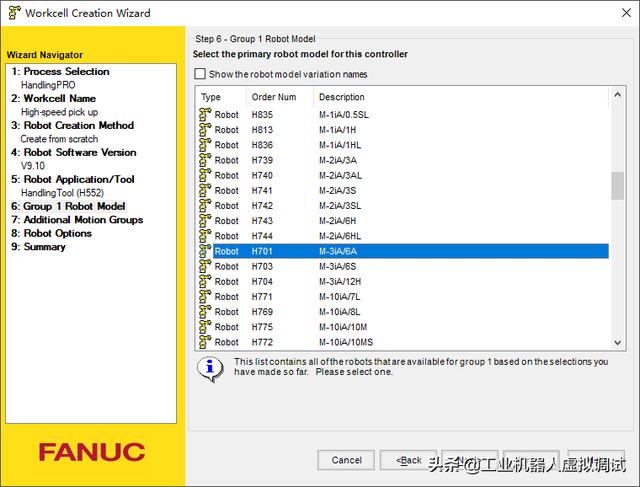Click robot icon in the H739 row
The width and height of the screenshot is (640, 487).
coord(205,160)
